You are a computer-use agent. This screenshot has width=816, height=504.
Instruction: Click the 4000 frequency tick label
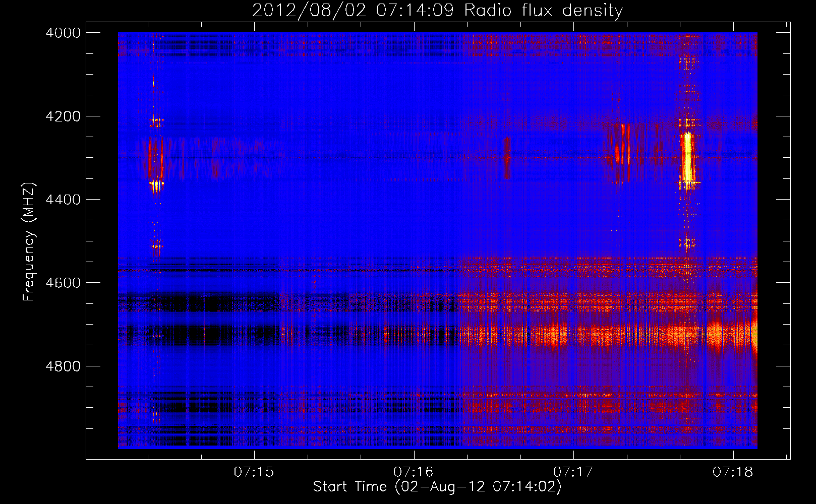(x=63, y=33)
